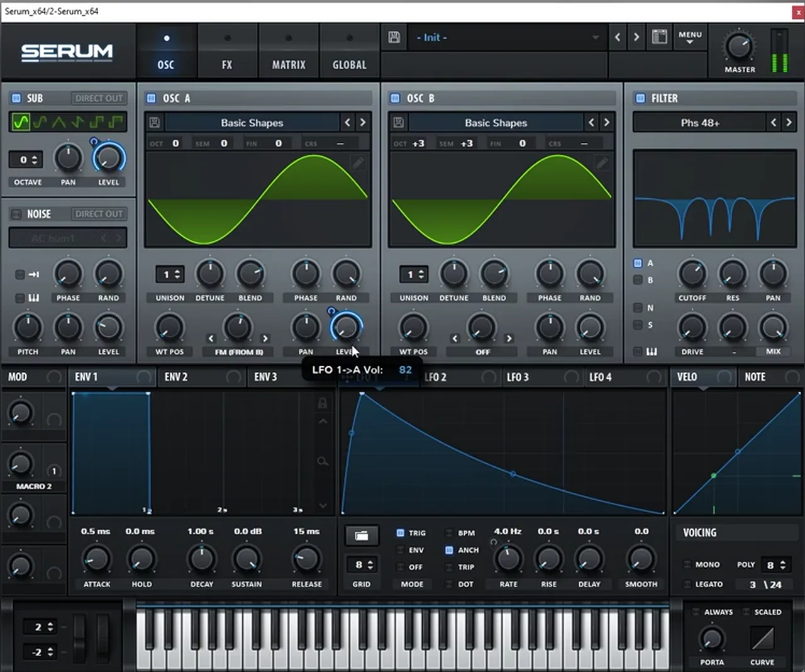Toggle the FILTER enable switch
Viewport: 805px width, 672px height.
640,98
